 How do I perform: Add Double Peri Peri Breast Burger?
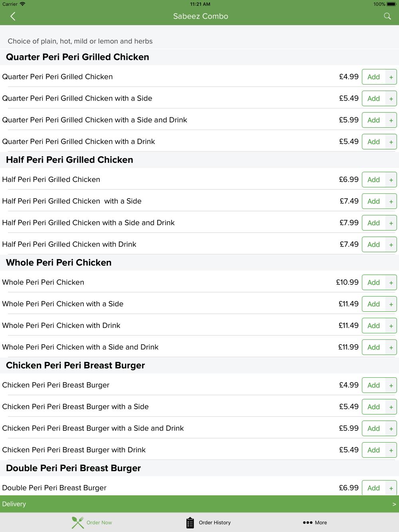374,488
